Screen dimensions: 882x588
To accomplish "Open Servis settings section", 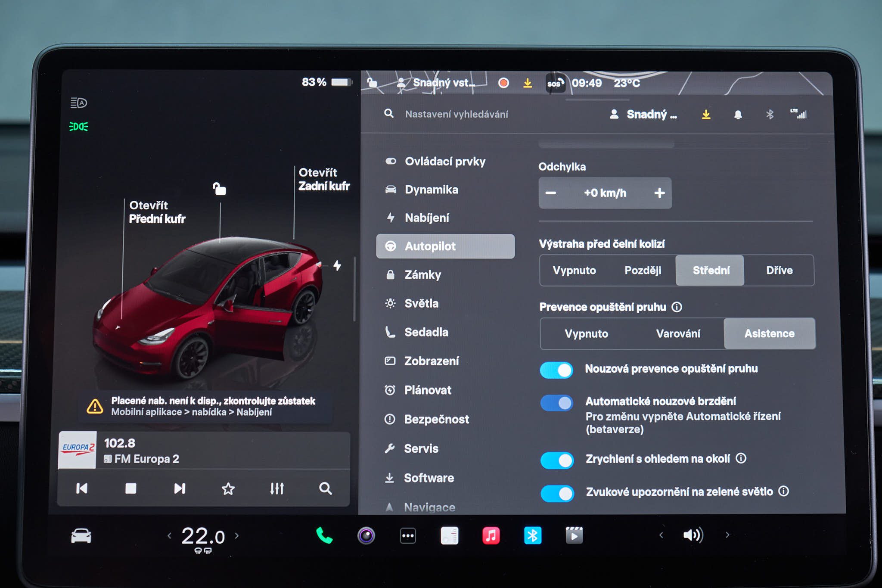I will (445, 448).
